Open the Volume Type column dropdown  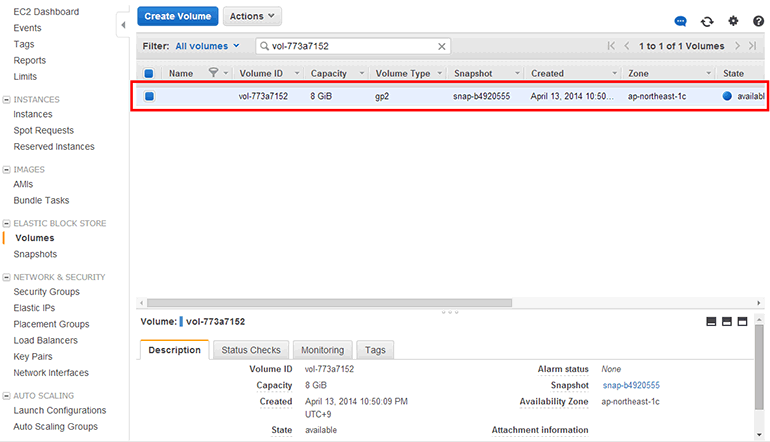439,73
